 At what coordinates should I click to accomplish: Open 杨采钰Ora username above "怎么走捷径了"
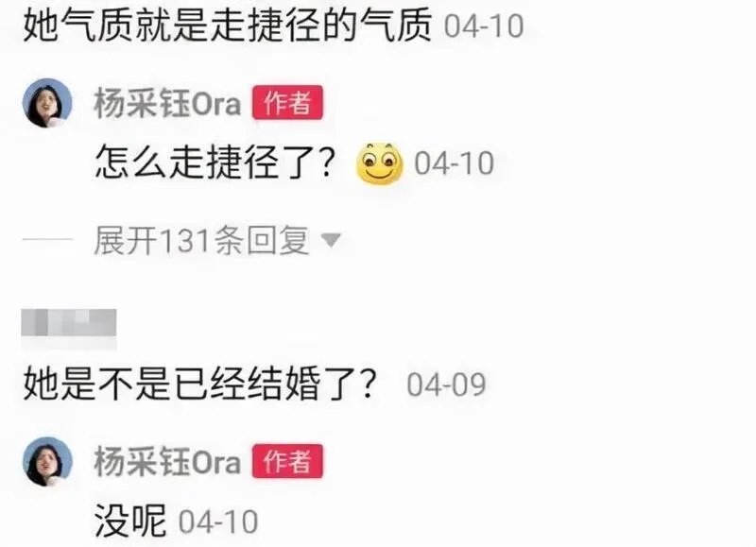coord(167,103)
